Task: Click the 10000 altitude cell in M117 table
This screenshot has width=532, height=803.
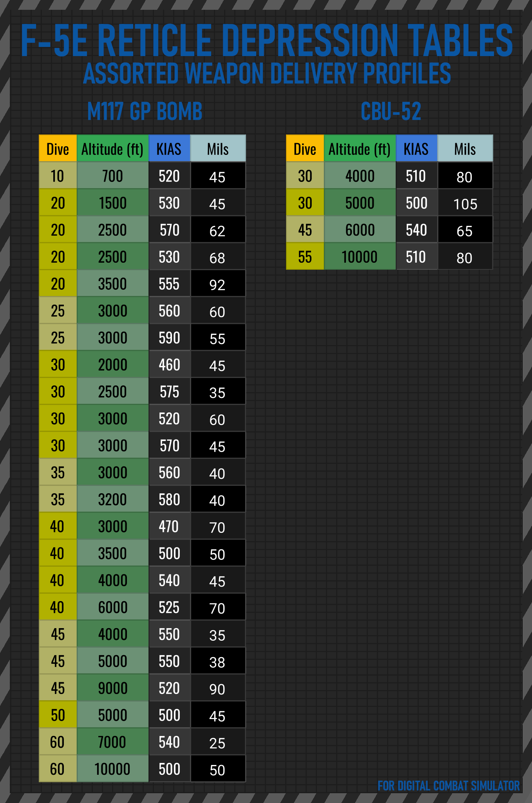Action: click(x=113, y=769)
